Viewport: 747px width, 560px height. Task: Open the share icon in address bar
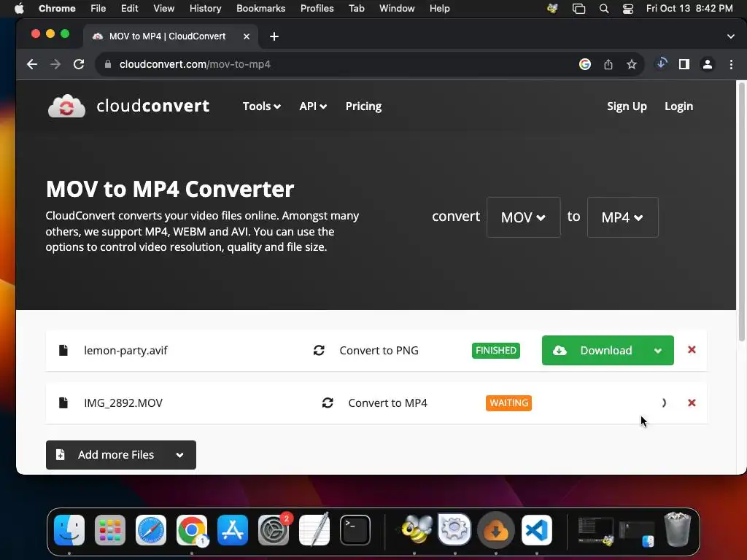pyautogui.click(x=608, y=64)
